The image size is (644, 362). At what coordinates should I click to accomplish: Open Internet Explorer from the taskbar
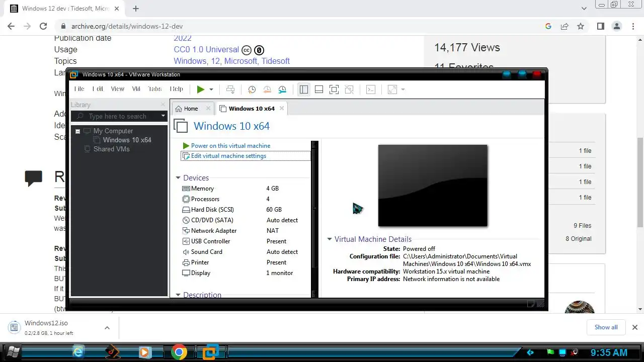click(78, 352)
